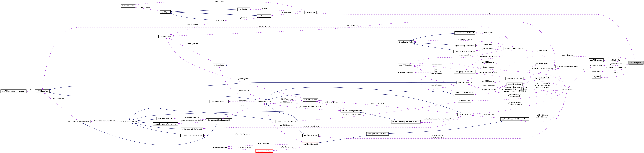Open the InteractorStyleMaracas node
This screenshot has height=153, width=644.
click(128, 121)
